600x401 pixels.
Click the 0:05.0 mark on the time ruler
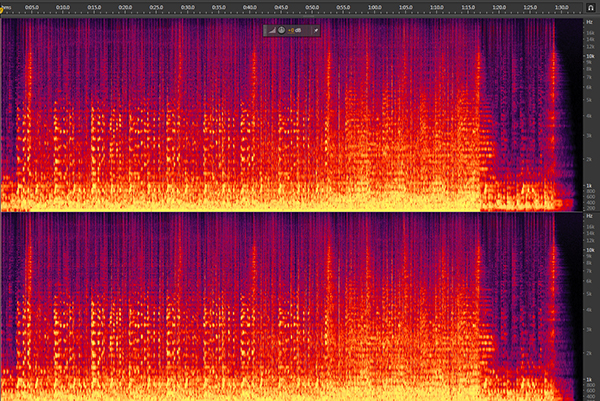31,9
